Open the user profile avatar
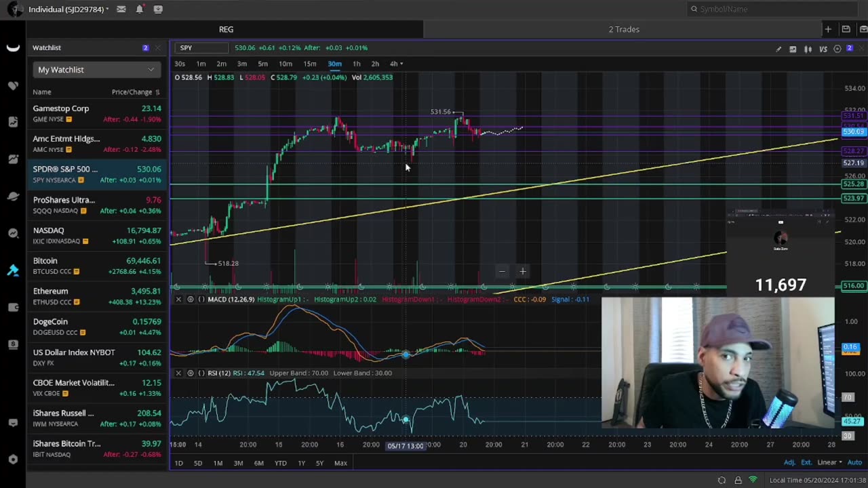Screen dimensions: 868x488 (x=15, y=9)
